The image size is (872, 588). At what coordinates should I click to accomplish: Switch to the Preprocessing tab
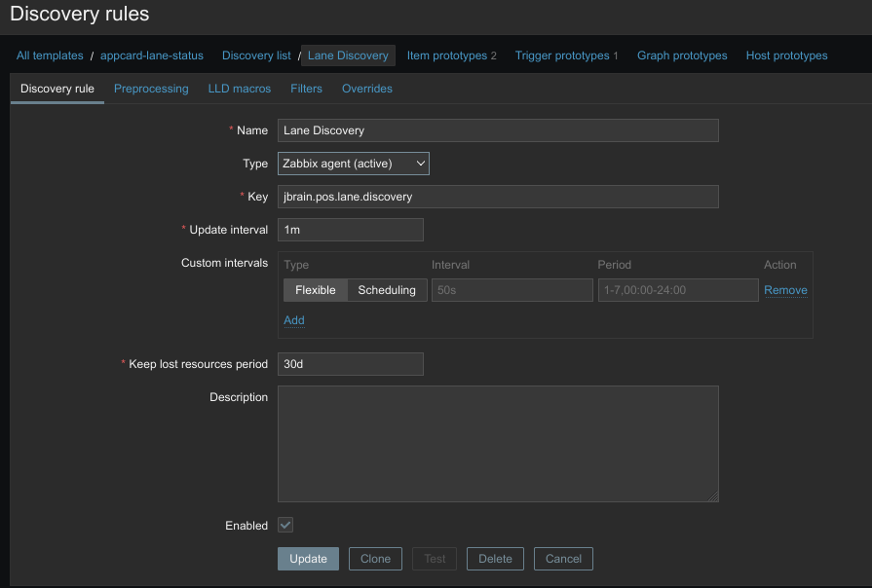click(x=151, y=89)
